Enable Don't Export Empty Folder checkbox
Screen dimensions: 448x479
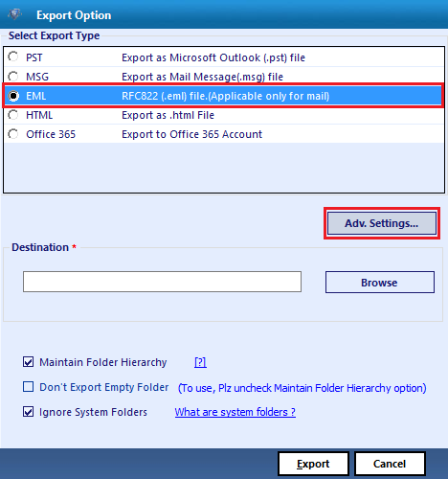pyautogui.click(x=28, y=387)
